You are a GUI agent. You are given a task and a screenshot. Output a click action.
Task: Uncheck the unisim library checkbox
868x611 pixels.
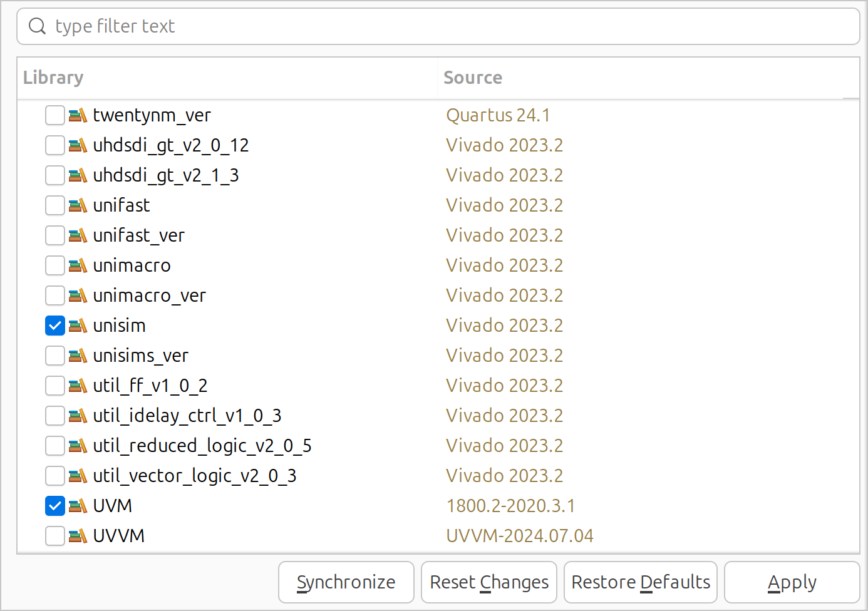click(x=55, y=326)
